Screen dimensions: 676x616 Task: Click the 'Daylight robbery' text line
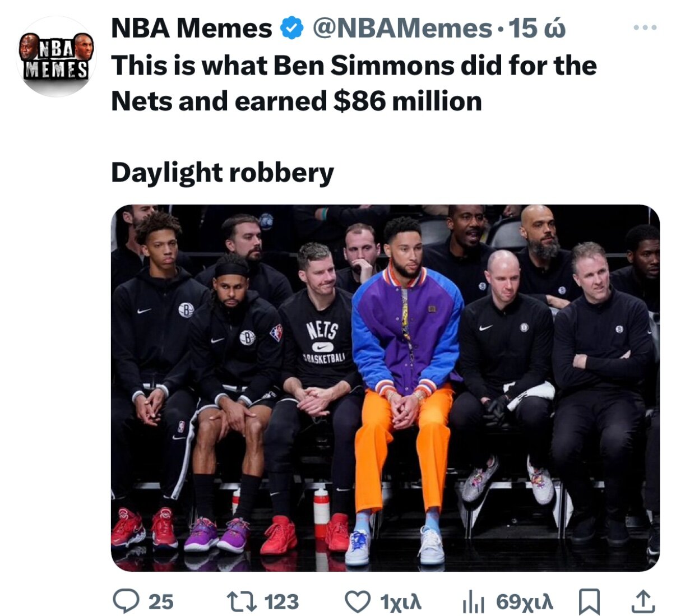coord(223,173)
